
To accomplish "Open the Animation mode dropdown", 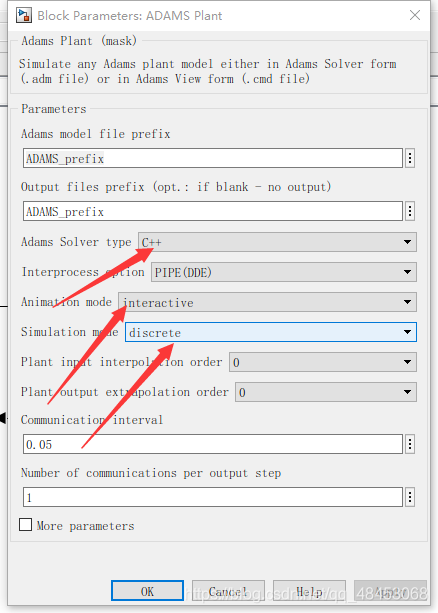I will point(267,302).
